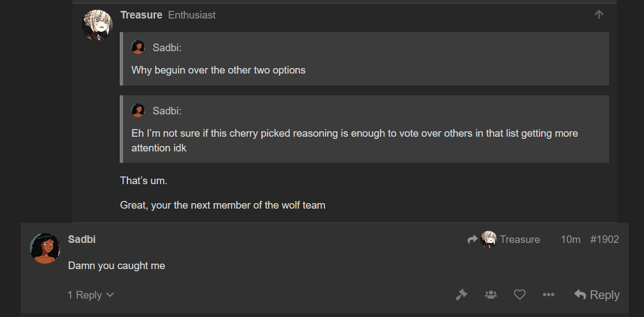Like Sadbi's post with heart icon
Image resolution: width=644 pixels, height=317 pixels.
pos(520,295)
